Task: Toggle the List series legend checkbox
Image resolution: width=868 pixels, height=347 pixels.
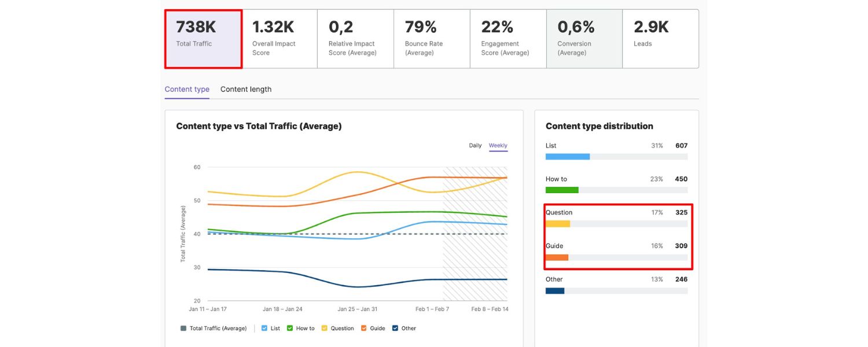Action: coord(264,328)
